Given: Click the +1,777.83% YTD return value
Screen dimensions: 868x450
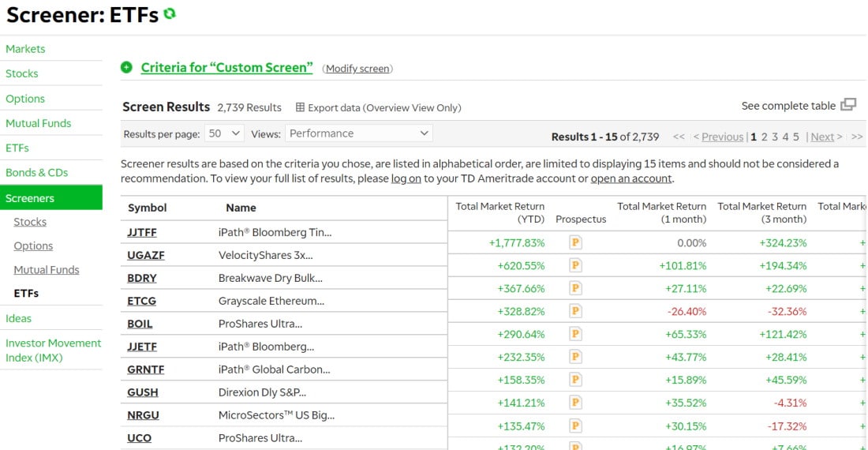Looking at the screenshot, I should (x=517, y=242).
